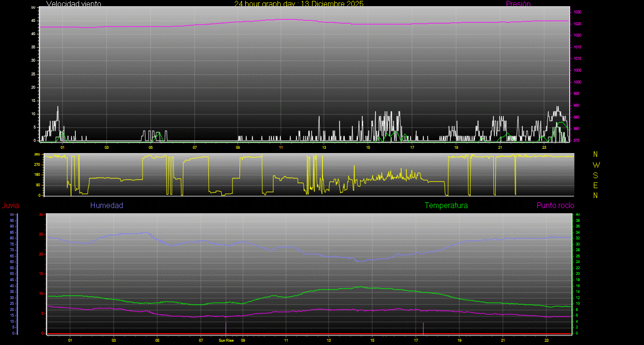This screenshot has width=644, height=345.
Task: Click the W wind direction letter
Action: 596,165
